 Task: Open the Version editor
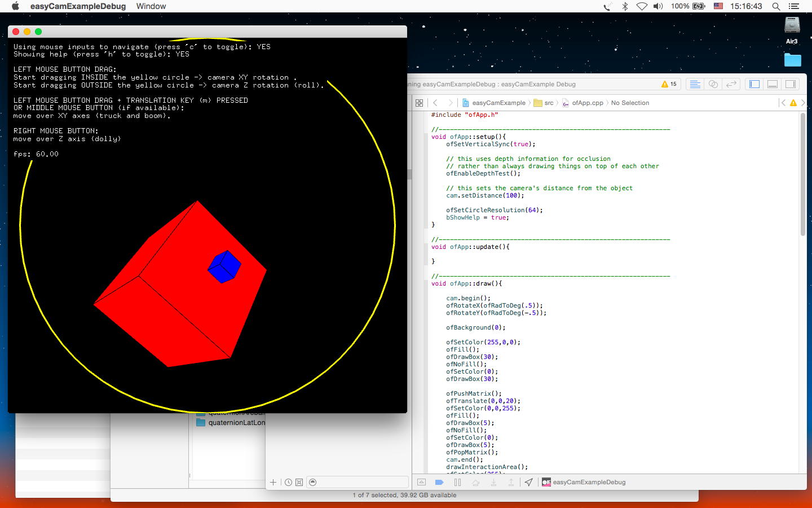tap(731, 84)
